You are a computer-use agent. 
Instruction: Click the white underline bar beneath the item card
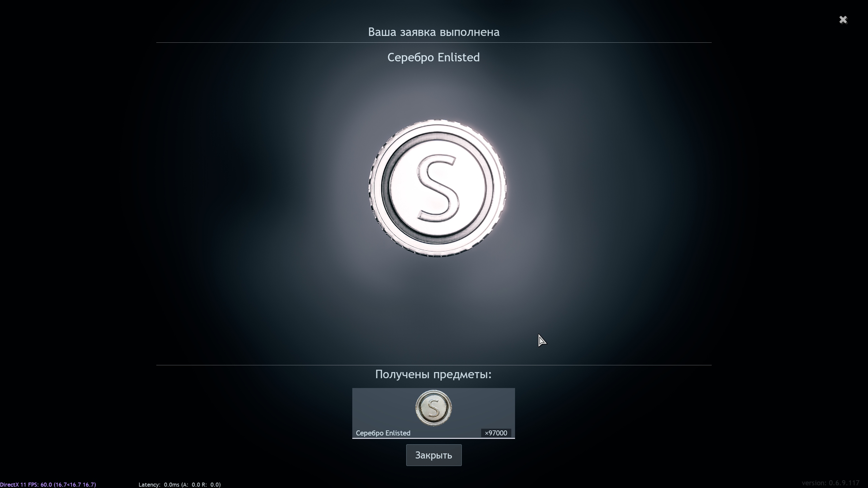[433, 438]
